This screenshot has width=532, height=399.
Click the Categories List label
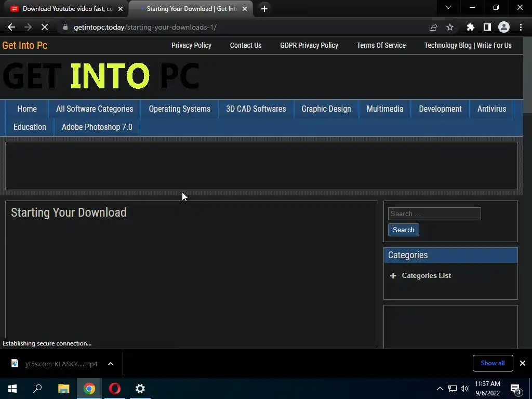tap(427, 275)
